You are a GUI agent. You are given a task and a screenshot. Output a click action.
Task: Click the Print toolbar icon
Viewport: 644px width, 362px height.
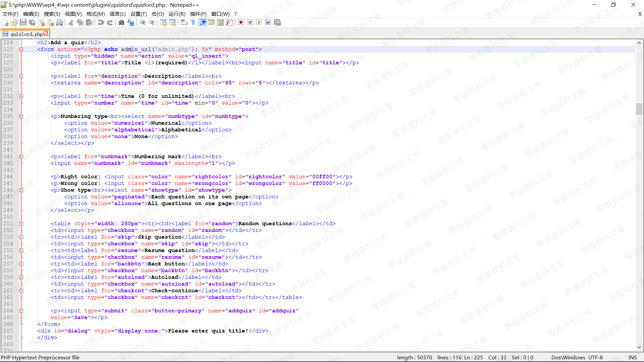coord(59,22)
